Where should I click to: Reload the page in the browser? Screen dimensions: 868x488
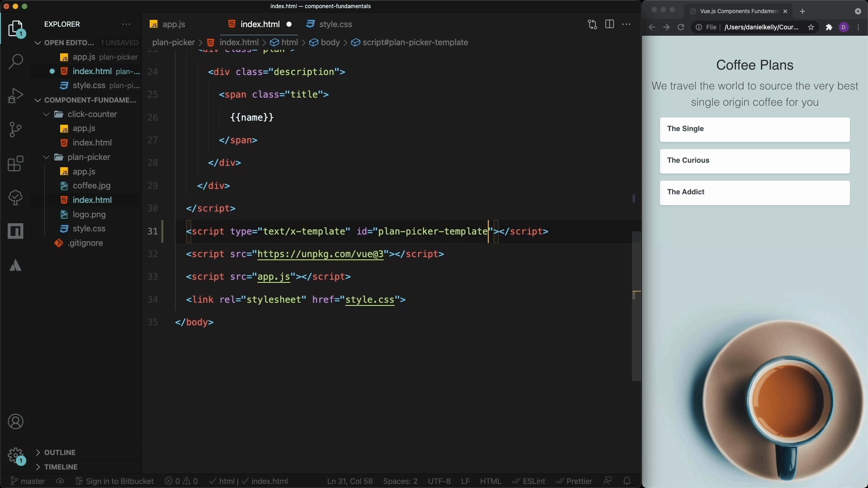(681, 27)
